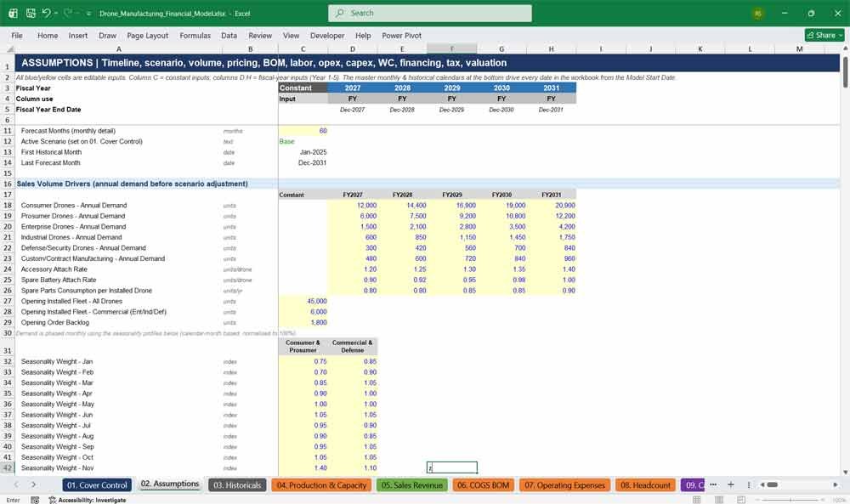The height and width of the screenshot is (504, 850).
Task: Open the Page Layout ribbon tab
Action: [147, 35]
